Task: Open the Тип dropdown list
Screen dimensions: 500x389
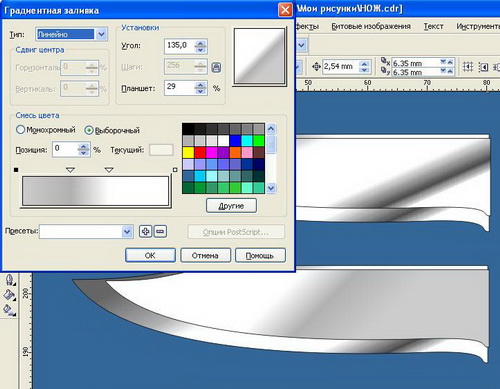Action: click(x=101, y=34)
